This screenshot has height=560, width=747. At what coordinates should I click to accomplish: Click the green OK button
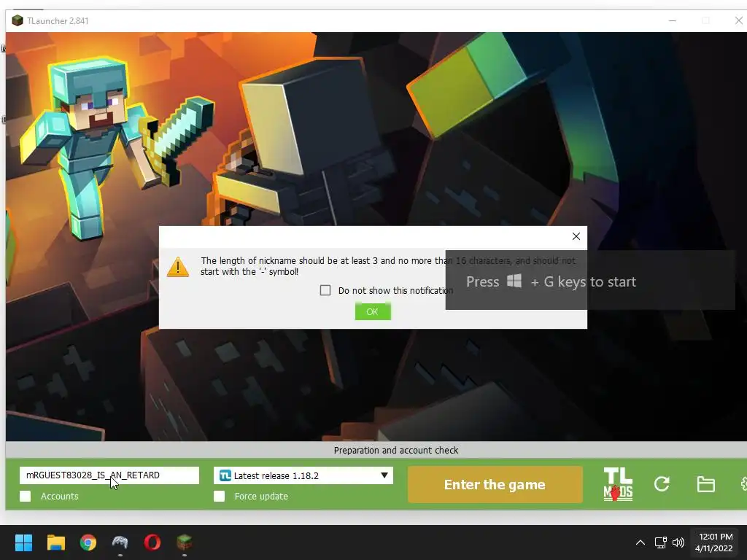coord(373,311)
